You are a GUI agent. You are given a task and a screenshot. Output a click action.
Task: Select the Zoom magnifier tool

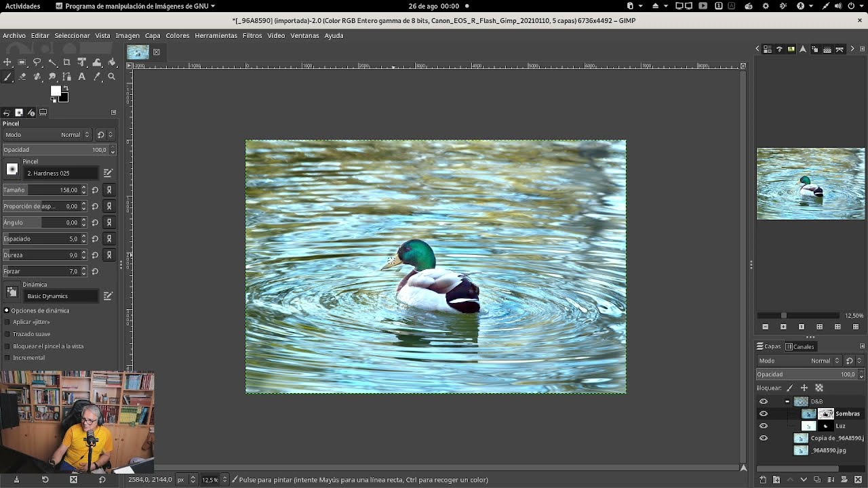click(x=112, y=77)
